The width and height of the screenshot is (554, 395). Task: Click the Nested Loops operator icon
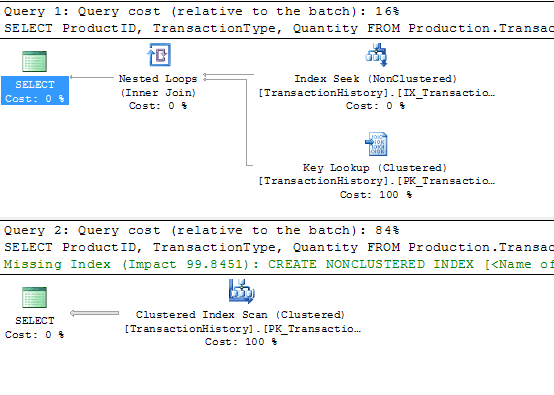[x=159, y=55]
